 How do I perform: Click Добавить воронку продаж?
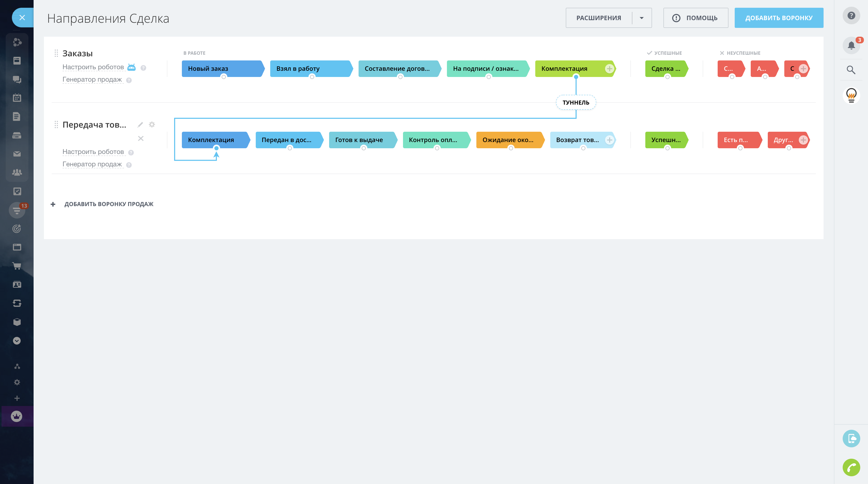[109, 204]
